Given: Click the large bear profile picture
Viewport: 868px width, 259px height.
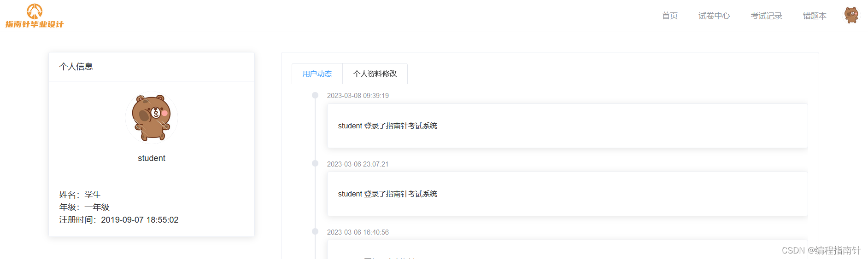Looking at the screenshot, I should (x=152, y=118).
